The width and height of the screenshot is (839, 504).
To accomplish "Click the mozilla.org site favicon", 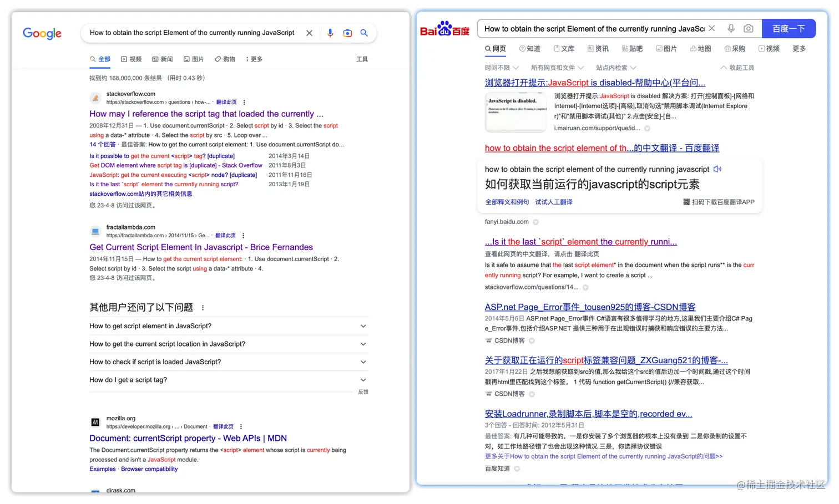I will pyautogui.click(x=95, y=422).
